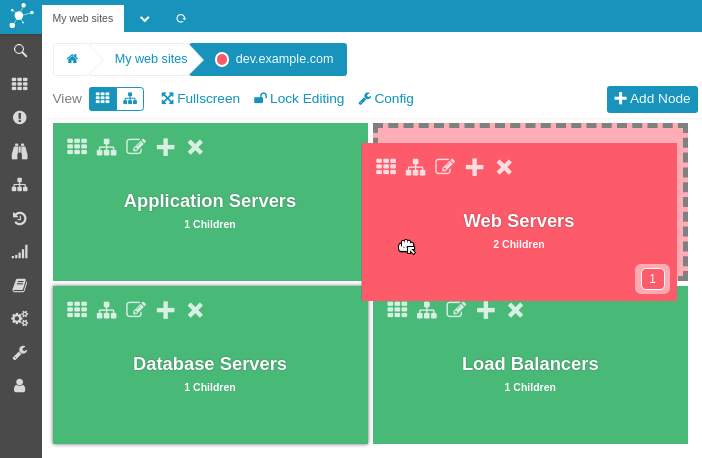Switch View to grid layout

pos(103,99)
